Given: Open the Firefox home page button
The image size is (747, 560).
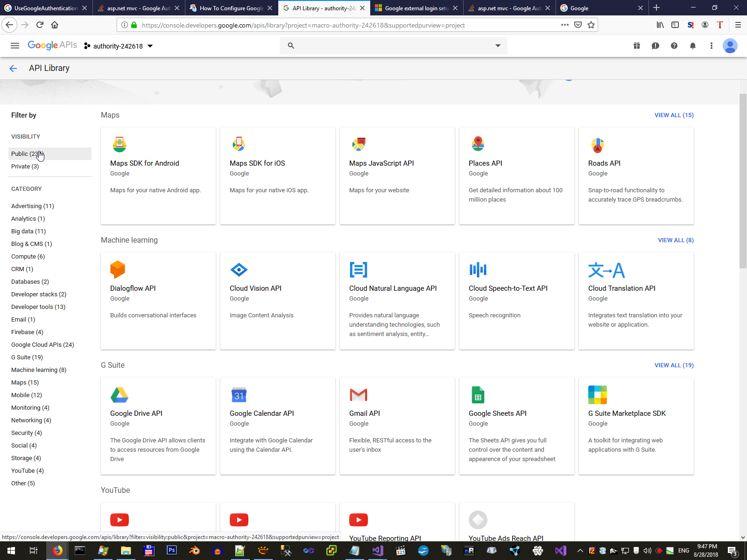Looking at the screenshot, I should 55,25.
